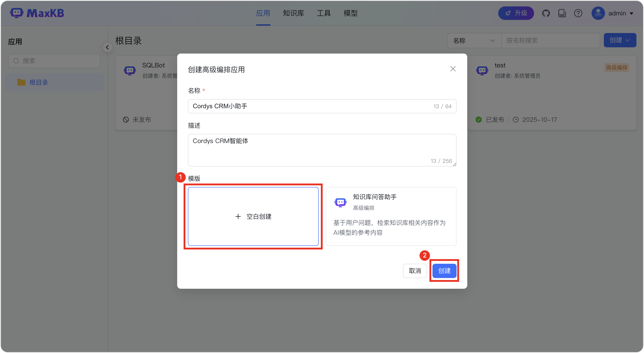Click the robot icon on 知识库问答助手 template
Screen dimensions: 644x353
coord(340,202)
